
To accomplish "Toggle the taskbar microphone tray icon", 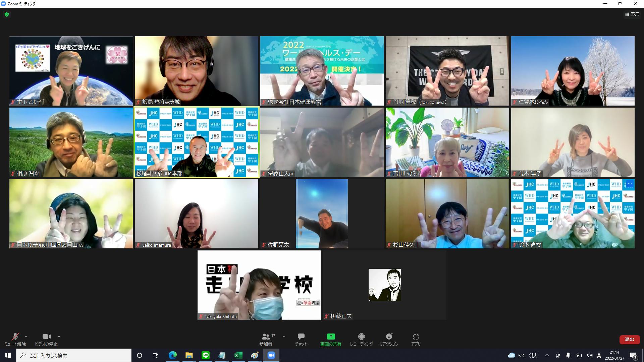I will click(568, 355).
